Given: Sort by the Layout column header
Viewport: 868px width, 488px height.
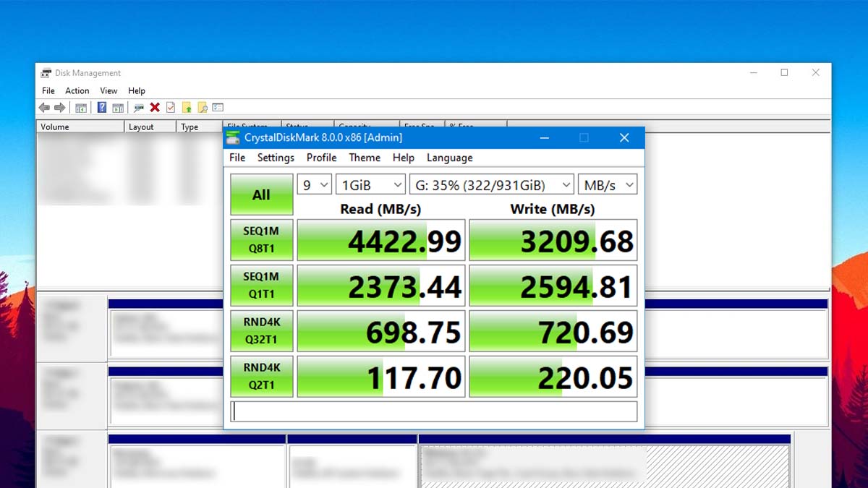Looking at the screenshot, I should click(150, 127).
